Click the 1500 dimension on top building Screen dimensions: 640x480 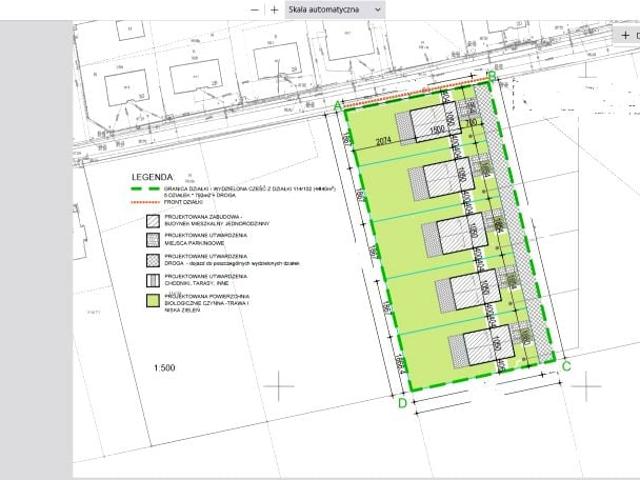click(437, 130)
